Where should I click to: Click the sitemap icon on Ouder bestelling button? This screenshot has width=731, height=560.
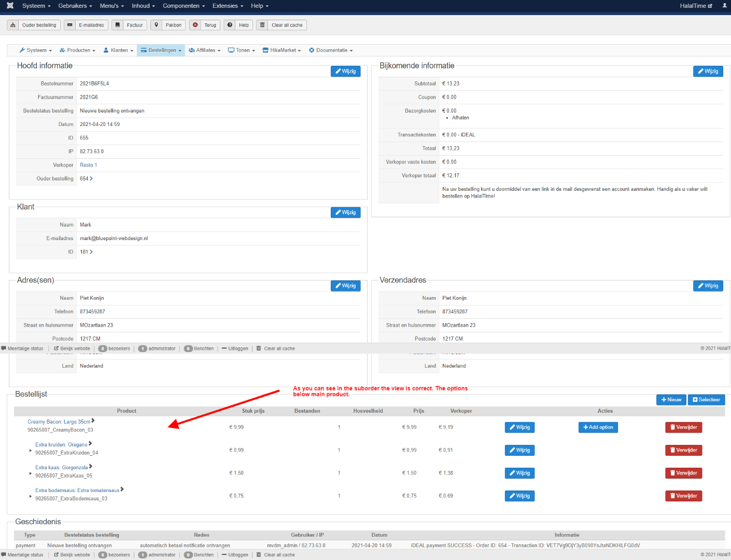click(x=13, y=25)
